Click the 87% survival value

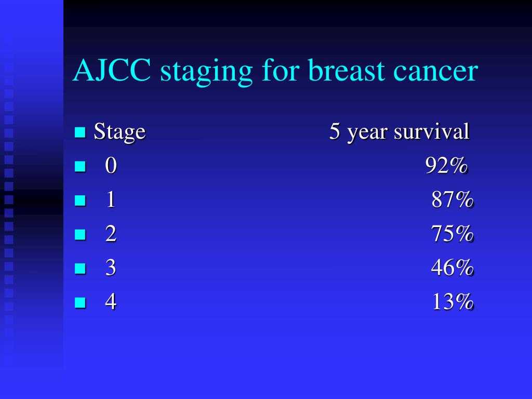click(x=453, y=199)
